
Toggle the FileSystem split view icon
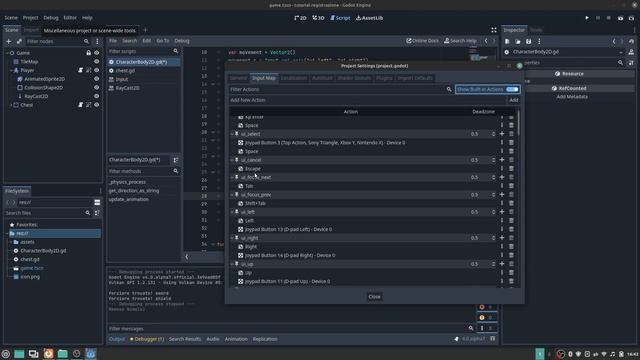point(97,202)
